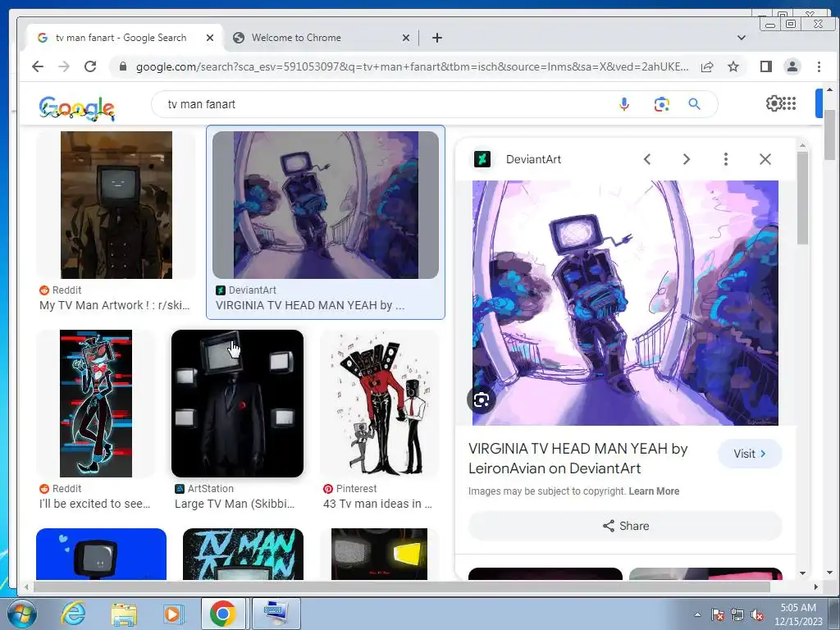Click the page vertical scrollbar thumb
Viewport: 840px width, 630px height.
click(829, 135)
